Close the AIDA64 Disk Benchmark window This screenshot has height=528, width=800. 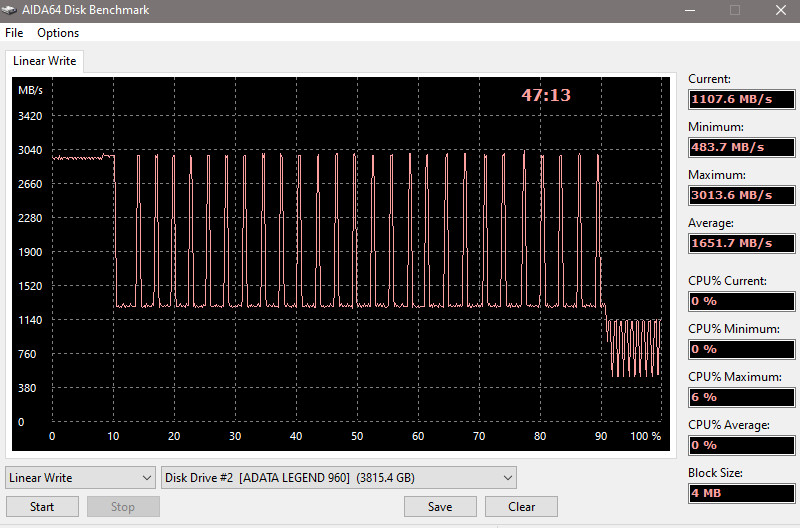(779, 10)
